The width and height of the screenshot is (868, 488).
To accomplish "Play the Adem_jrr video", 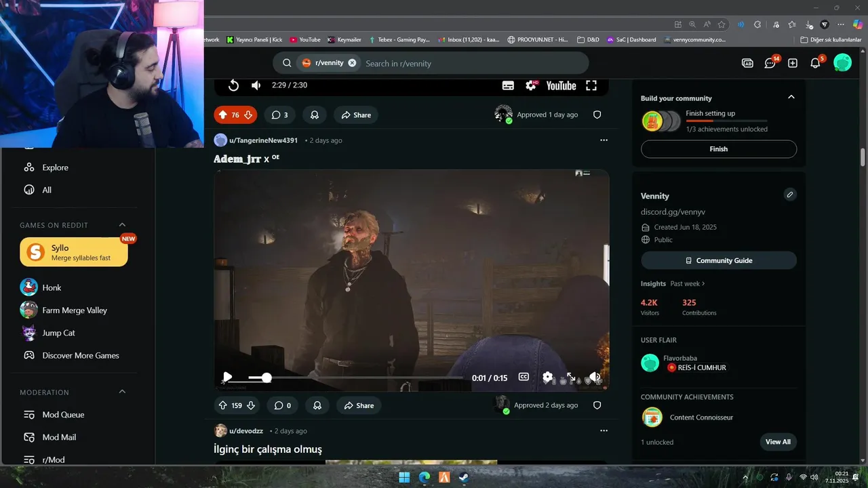I will tap(228, 378).
